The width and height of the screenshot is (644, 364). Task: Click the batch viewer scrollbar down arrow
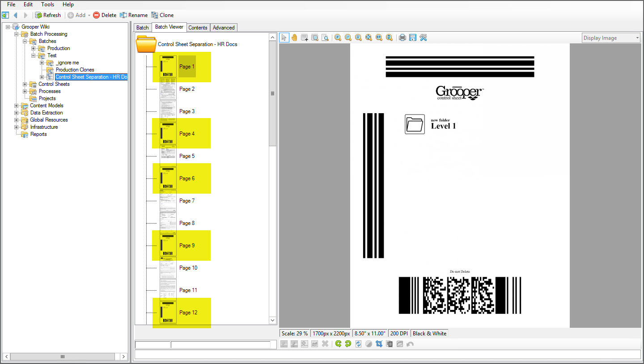point(273,320)
